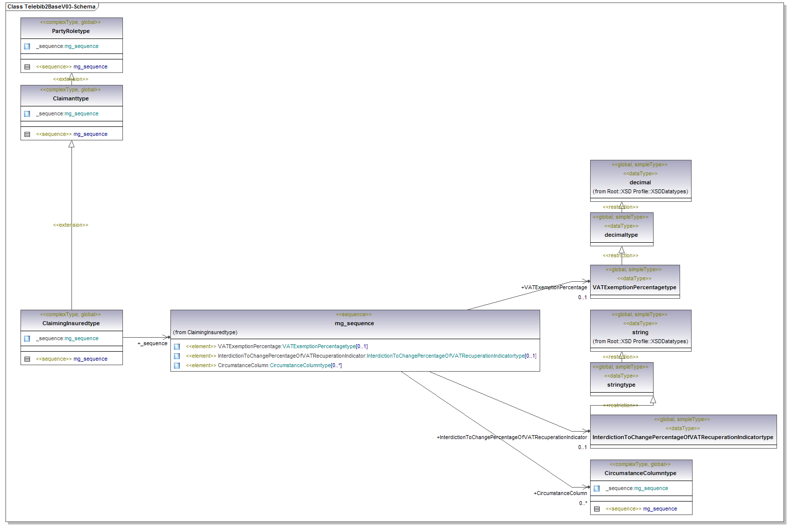Select the decimal simpleType class box

click(640, 180)
